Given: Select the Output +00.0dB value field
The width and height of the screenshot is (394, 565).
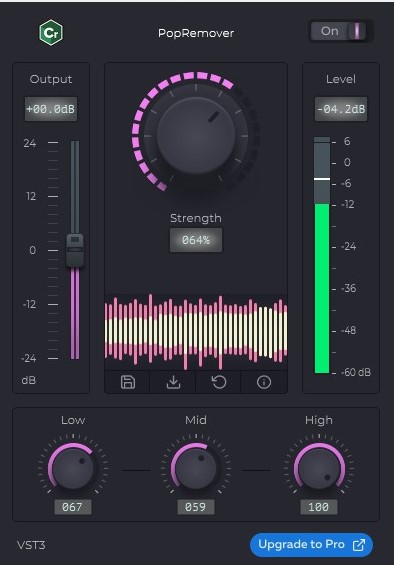Looking at the screenshot, I should coord(51,109).
